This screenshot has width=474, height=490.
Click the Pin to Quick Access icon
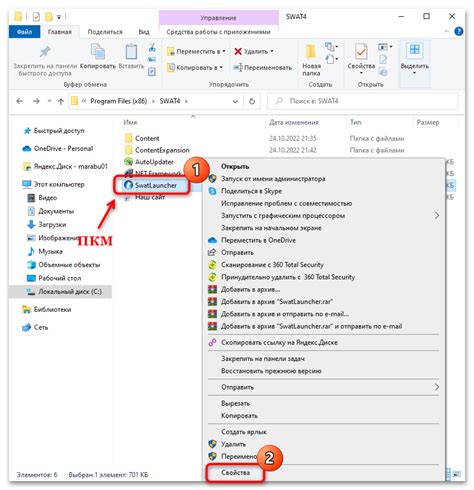coord(45,52)
